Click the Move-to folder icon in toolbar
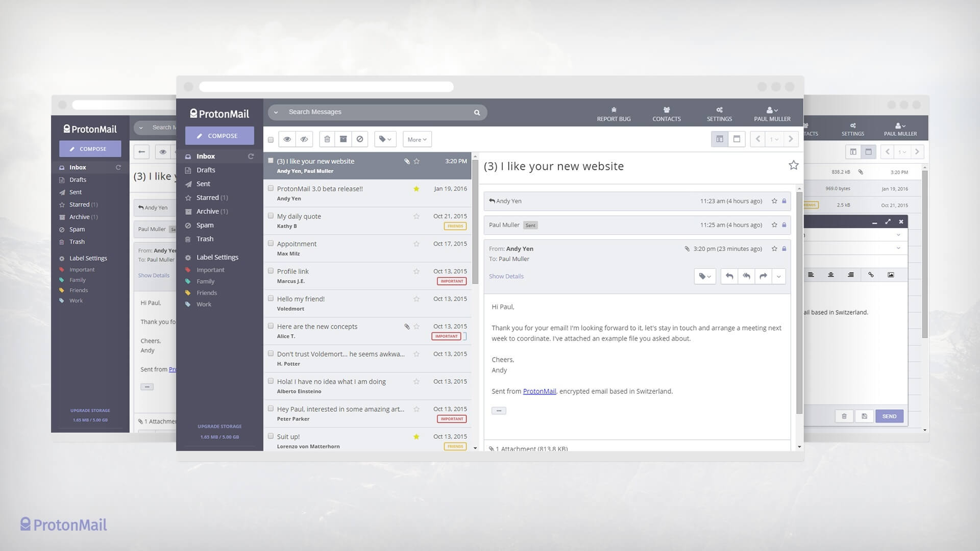 344,139
